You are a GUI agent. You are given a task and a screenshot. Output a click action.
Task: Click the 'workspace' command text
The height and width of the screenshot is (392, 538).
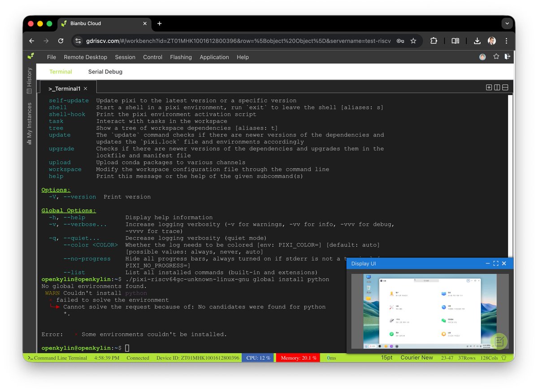pos(65,169)
